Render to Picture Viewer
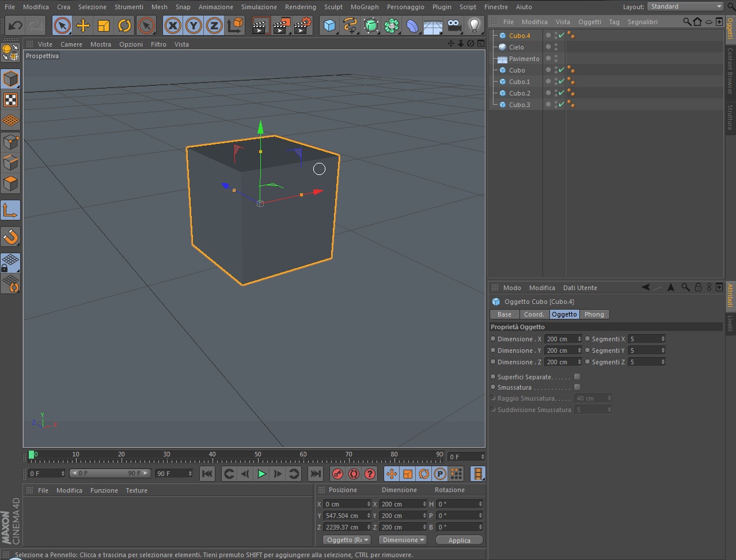Screen dimensions: 736x560 pyautogui.click(x=282, y=25)
